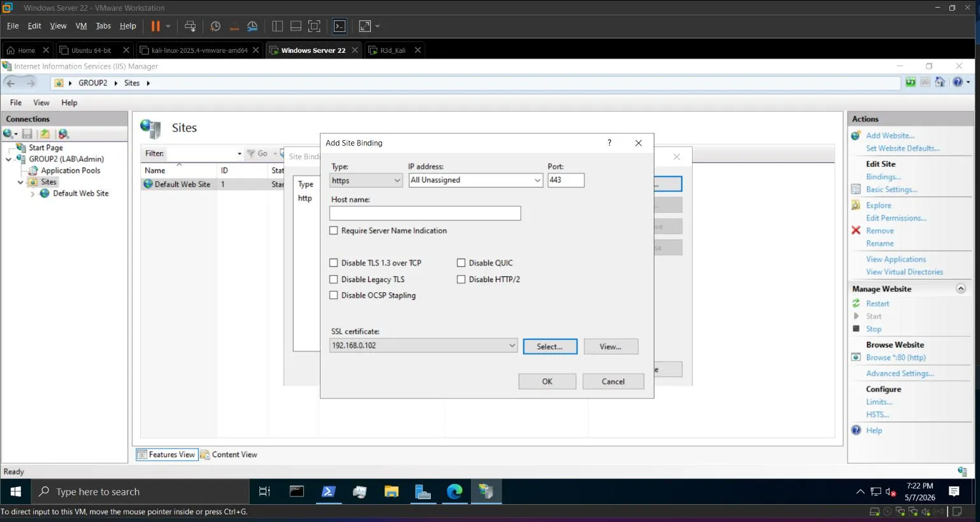Open the VMware Tabs menu
This screenshot has width=980, height=522.
[103, 26]
